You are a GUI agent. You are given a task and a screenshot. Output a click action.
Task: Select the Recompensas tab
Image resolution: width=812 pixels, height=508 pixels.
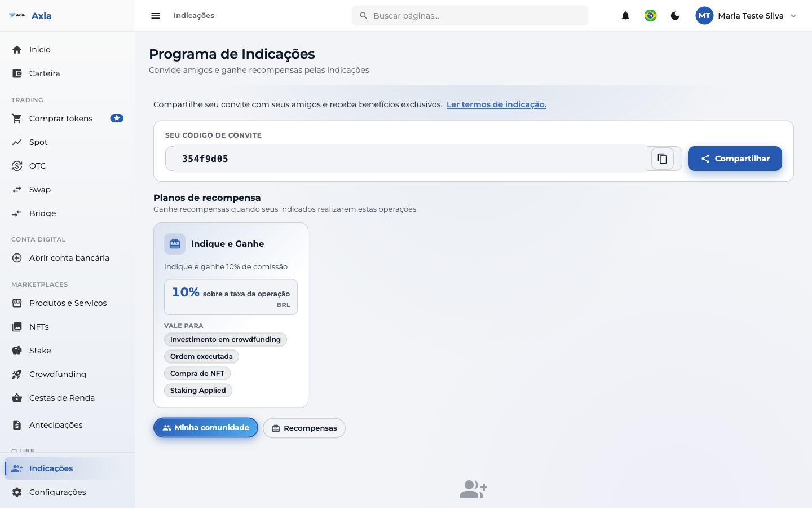304,428
